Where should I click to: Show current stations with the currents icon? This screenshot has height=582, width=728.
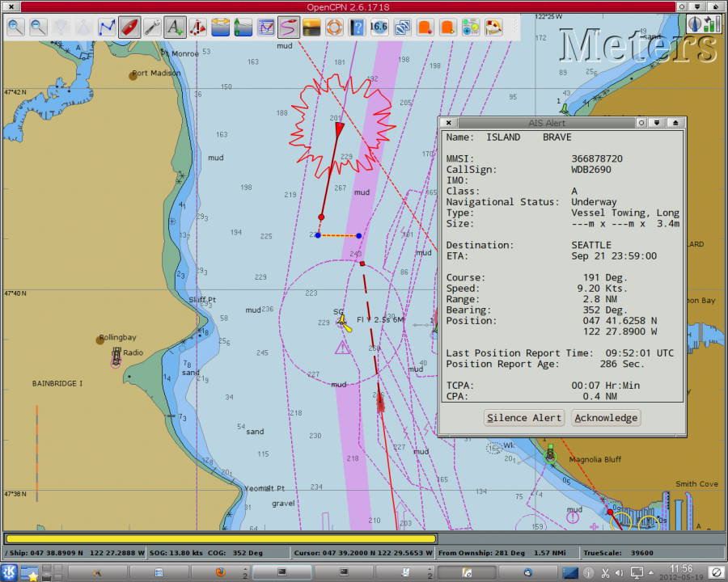click(221, 27)
